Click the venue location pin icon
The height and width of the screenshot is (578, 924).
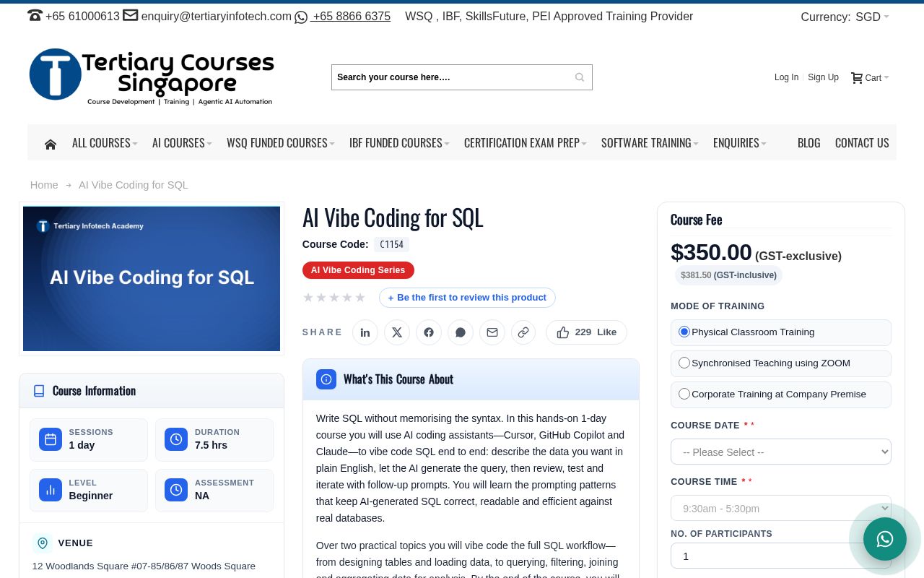43,543
